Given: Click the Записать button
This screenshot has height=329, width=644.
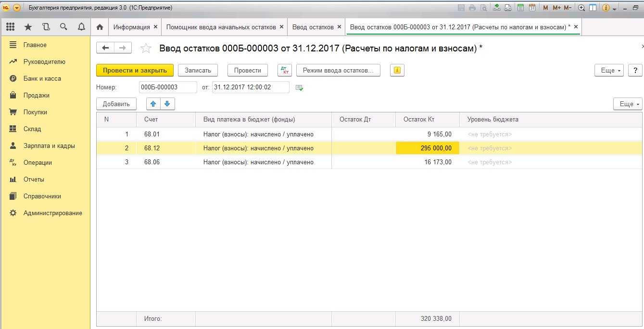Looking at the screenshot, I should pos(198,70).
